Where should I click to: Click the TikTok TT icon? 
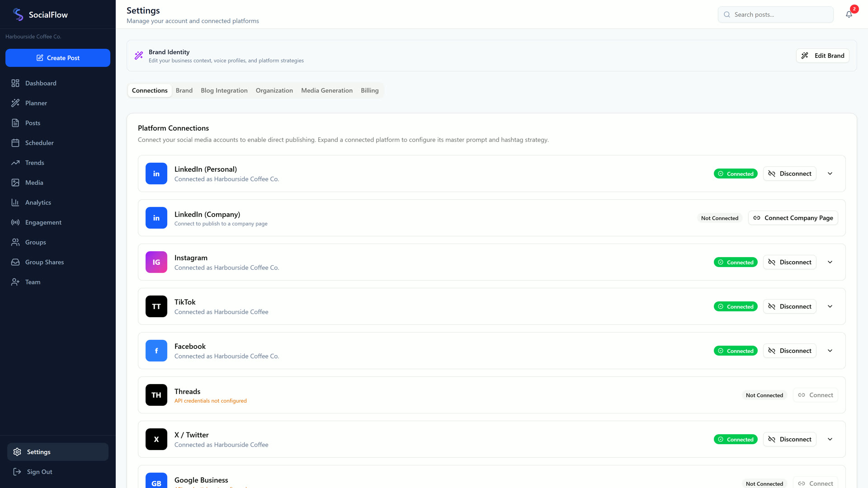point(156,306)
